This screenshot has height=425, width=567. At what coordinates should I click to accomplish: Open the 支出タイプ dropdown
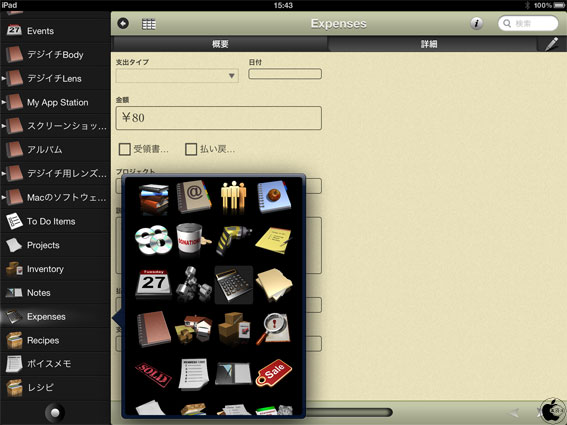177,76
